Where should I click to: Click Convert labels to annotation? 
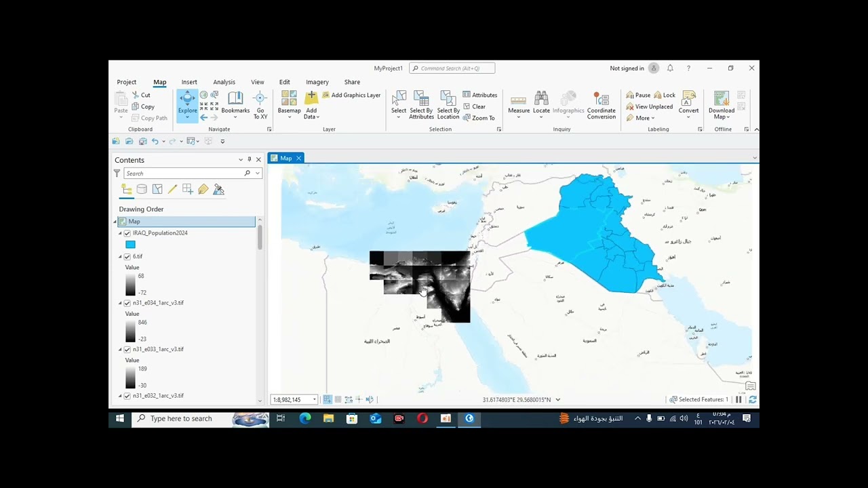688,103
